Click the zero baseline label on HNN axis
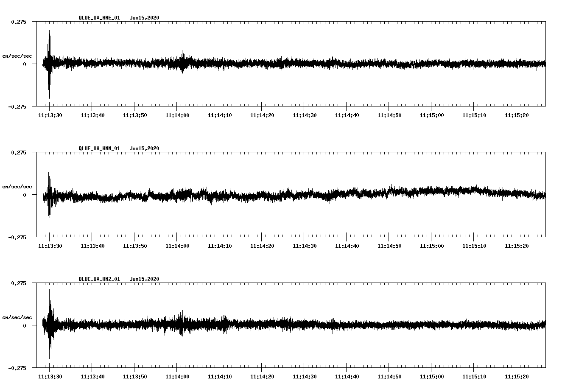Screen dimensions: 576x392 [25, 195]
